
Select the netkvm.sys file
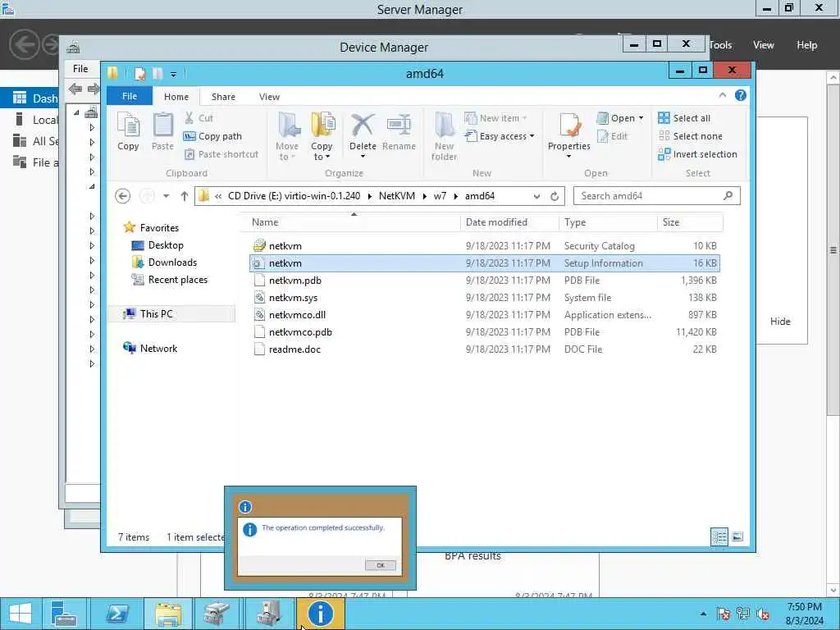point(484,297)
